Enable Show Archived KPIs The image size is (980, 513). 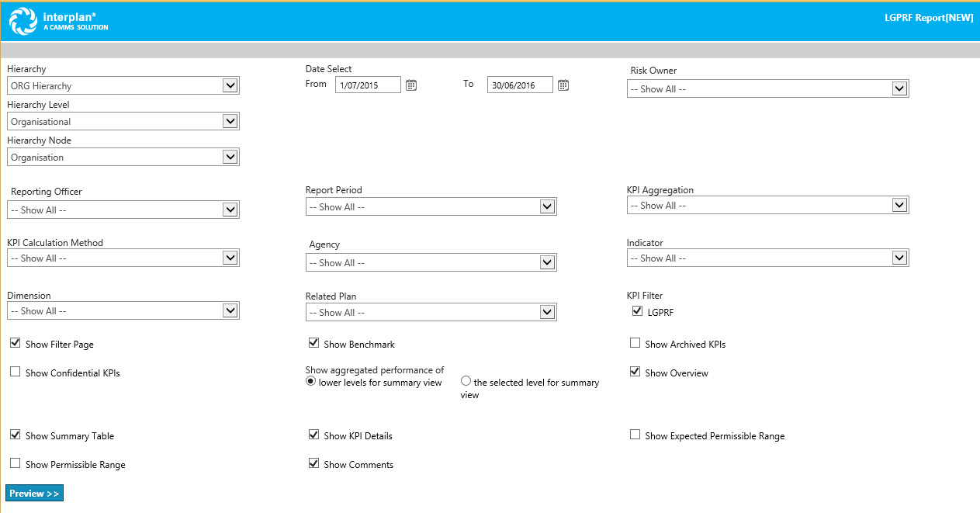pyautogui.click(x=635, y=343)
